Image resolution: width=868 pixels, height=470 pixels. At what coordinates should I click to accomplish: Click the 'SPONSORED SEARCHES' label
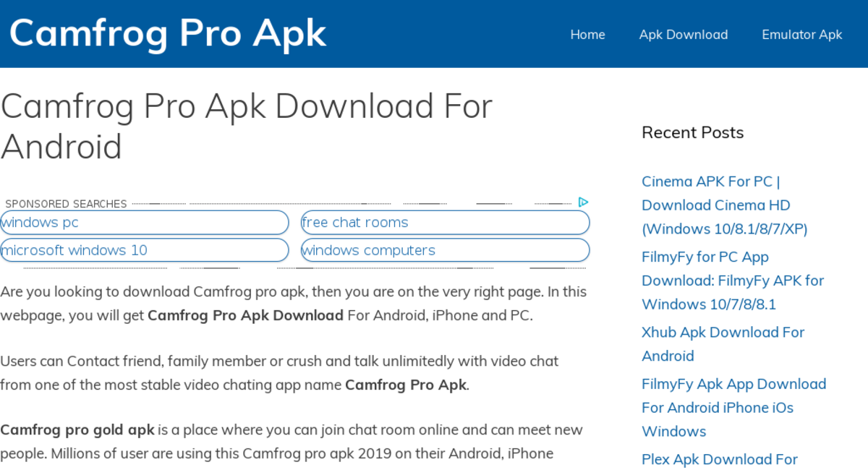pyautogui.click(x=66, y=204)
